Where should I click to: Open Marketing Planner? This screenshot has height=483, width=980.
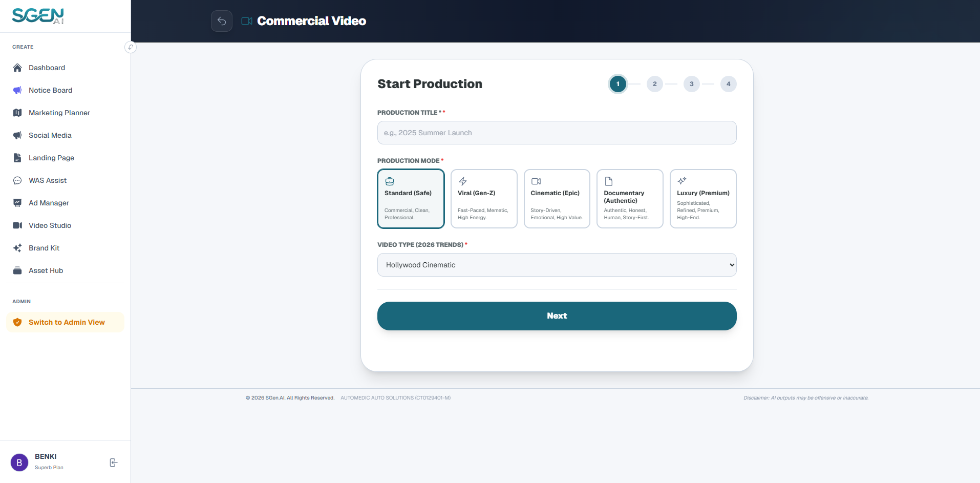(65, 113)
